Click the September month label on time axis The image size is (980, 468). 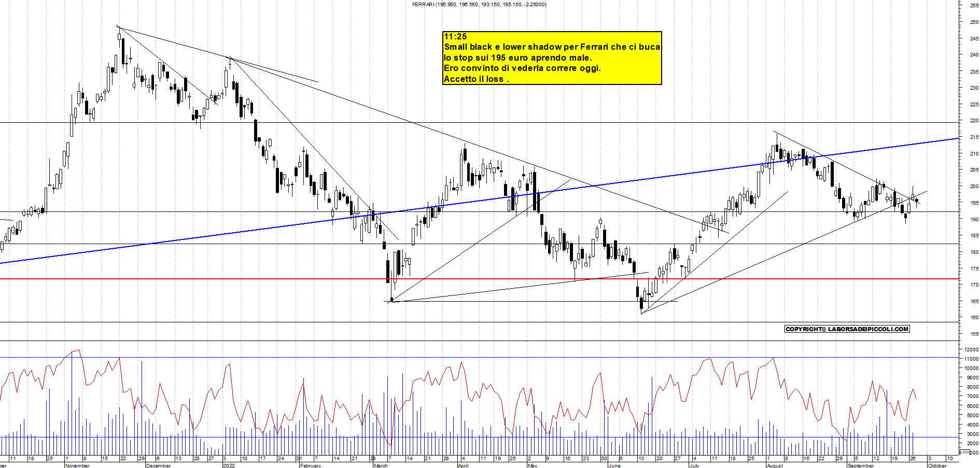[x=861, y=465]
